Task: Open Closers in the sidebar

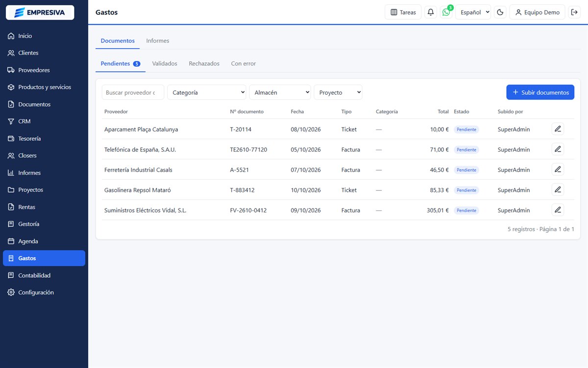Action: point(44,156)
